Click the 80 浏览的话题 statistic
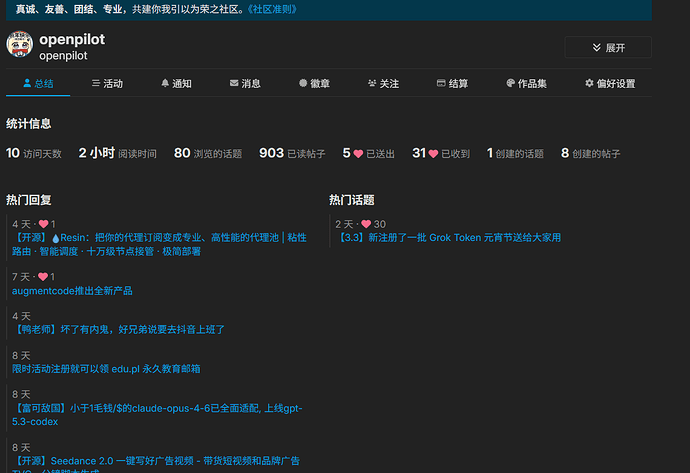This screenshot has height=473, width=690. click(x=208, y=153)
